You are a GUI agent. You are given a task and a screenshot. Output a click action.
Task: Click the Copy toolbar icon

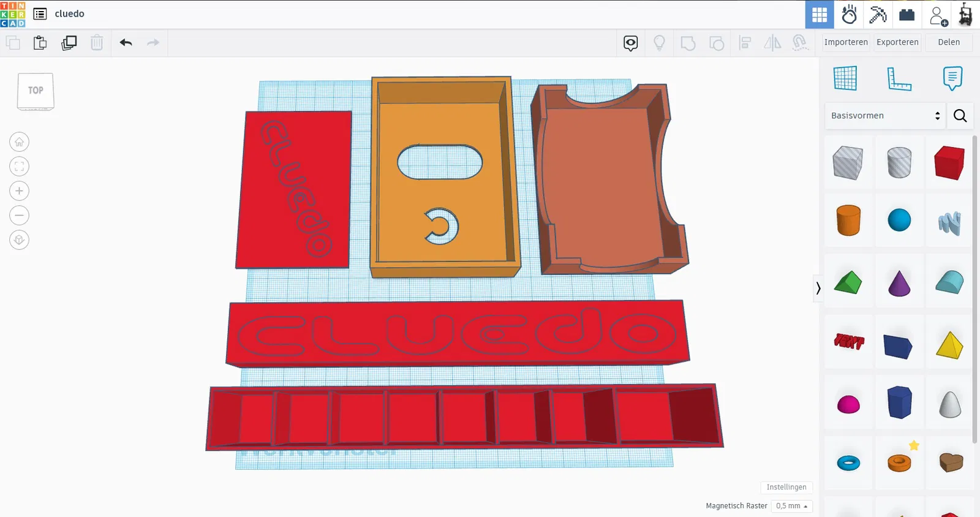point(13,43)
